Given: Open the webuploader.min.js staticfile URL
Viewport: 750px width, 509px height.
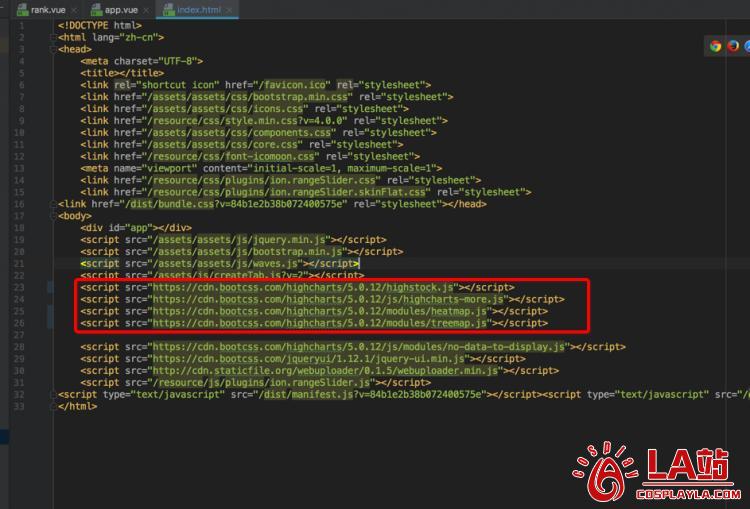Looking at the screenshot, I should 325,371.
